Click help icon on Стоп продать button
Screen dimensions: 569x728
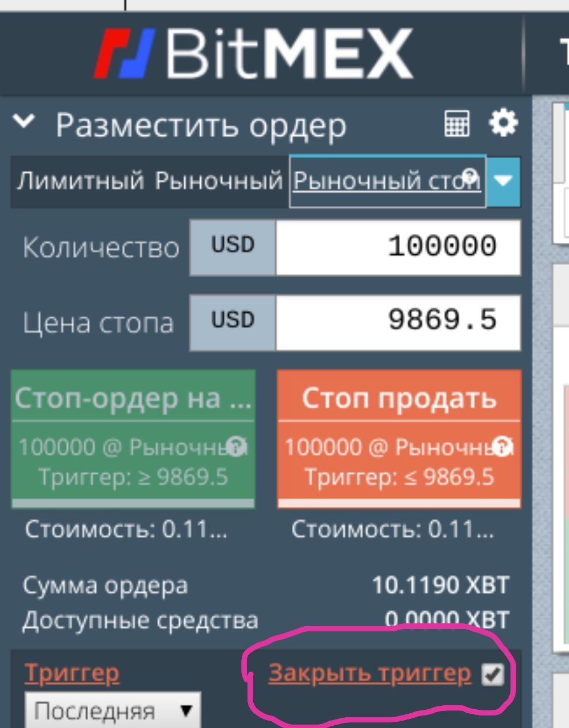coord(502,445)
